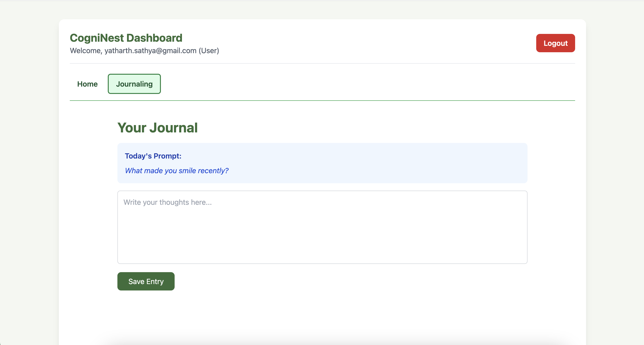Click the red Logout button
Viewport: 644px width, 345px height.
coord(555,43)
